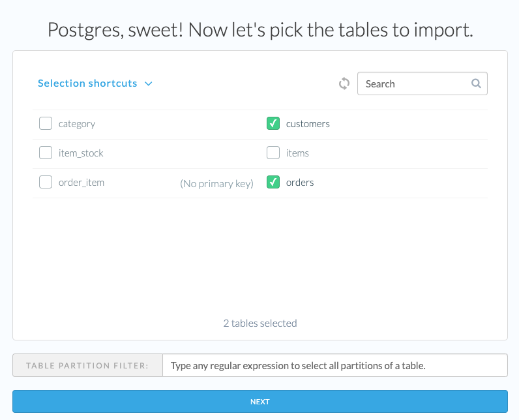The width and height of the screenshot is (519, 420).
Task: Check the item_stock table checkbox
Action: (x=46, y=153)
